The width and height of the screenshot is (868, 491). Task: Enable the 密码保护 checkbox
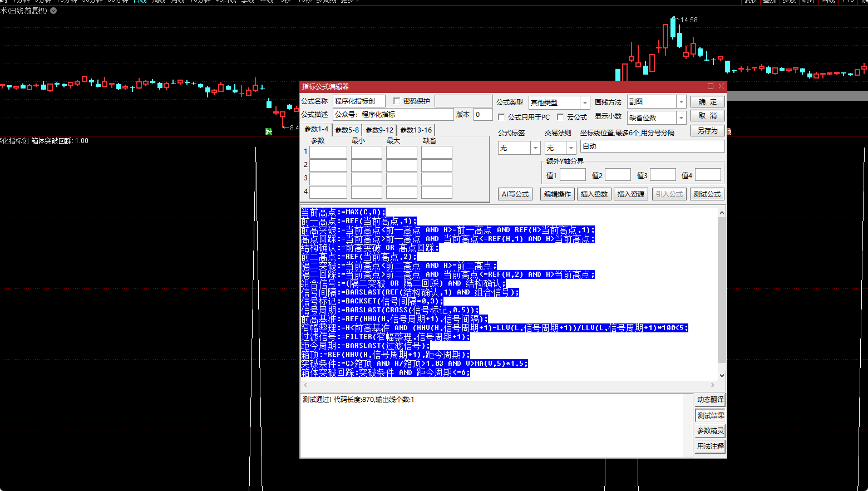point(397,101)
